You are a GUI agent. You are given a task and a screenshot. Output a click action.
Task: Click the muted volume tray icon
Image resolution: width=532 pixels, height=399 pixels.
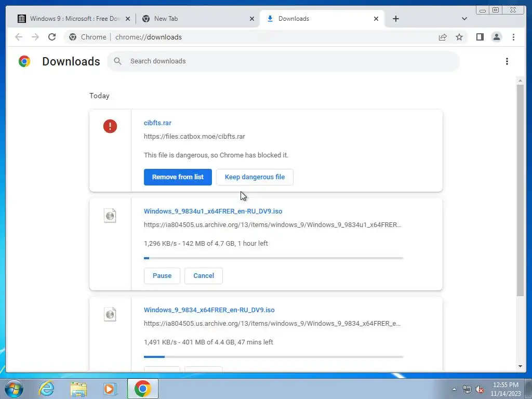coord(480,389)
